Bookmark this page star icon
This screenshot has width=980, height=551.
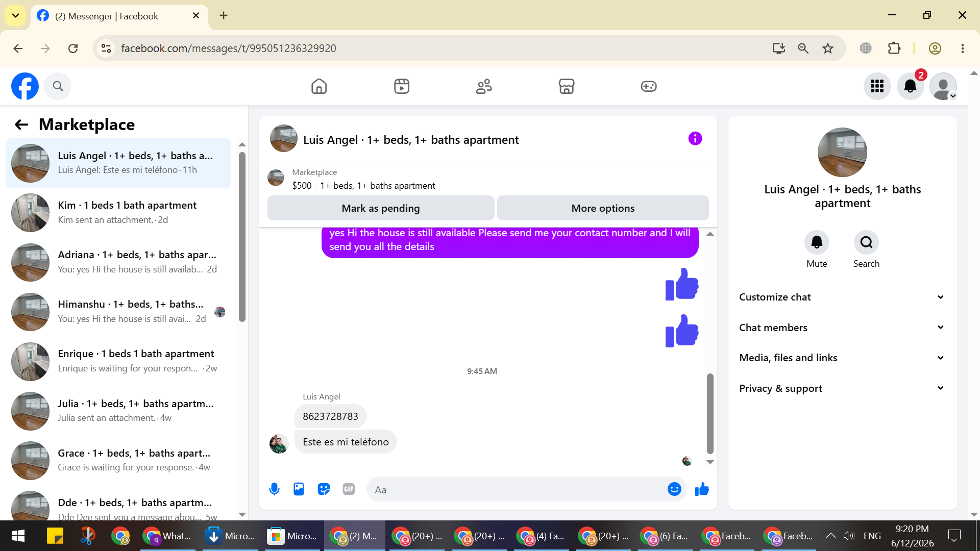pyautogui.click(x=828, y=48)
